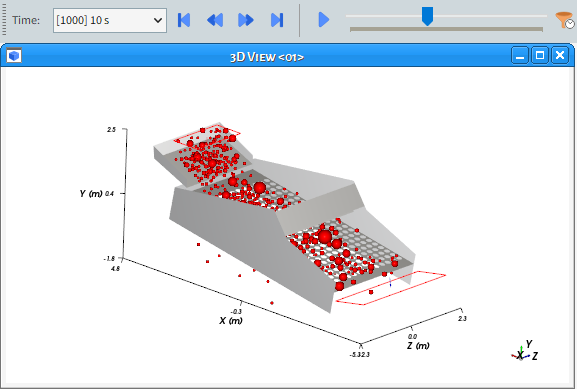Image resolution: width=577 pixels, height=389 pixels.
Task: Open the orange time filter funnel icon
Action: click(564, 20)
